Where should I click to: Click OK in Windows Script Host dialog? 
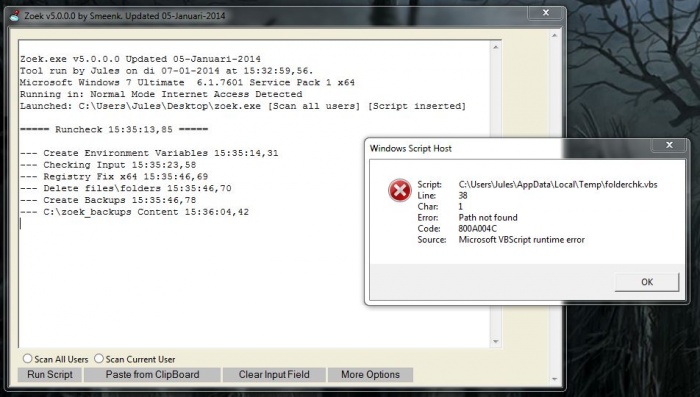tap(647, 282)
